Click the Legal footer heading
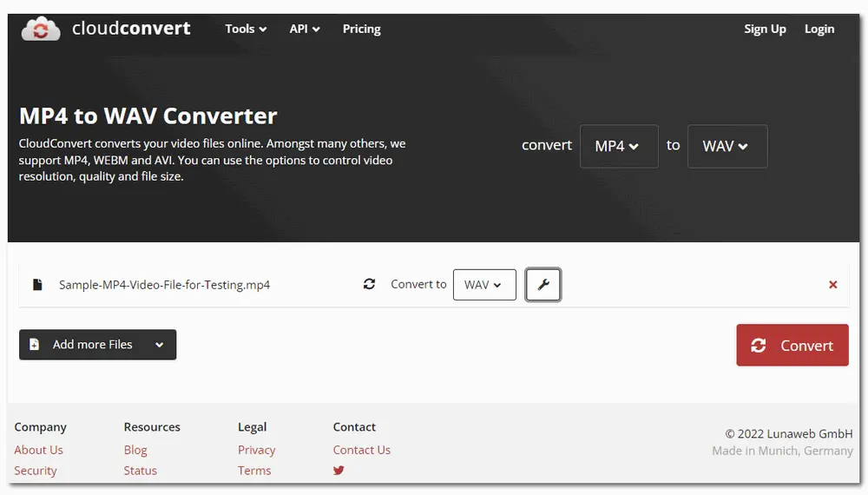 click(253, 427)
